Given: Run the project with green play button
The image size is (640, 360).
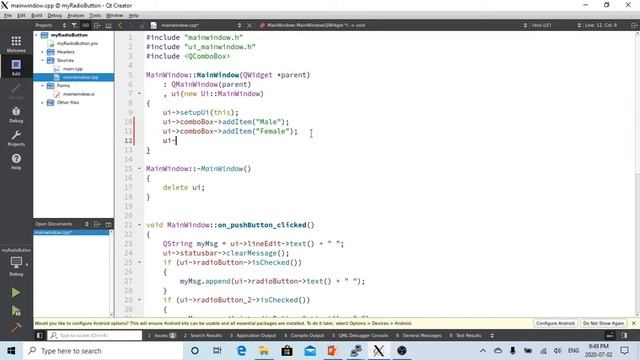Looking at the screenshot, I should (16, 293).
